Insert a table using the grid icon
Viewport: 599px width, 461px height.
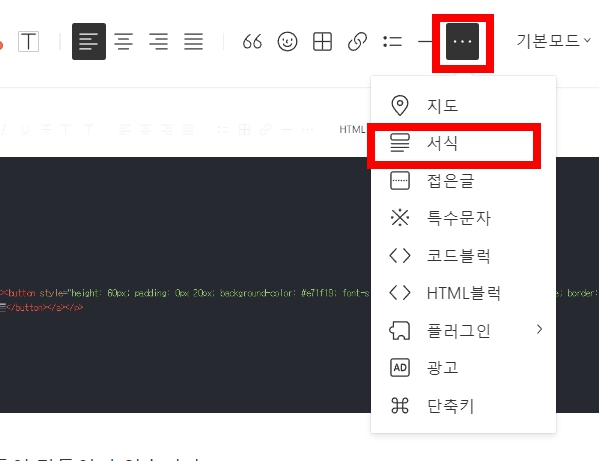322,41
